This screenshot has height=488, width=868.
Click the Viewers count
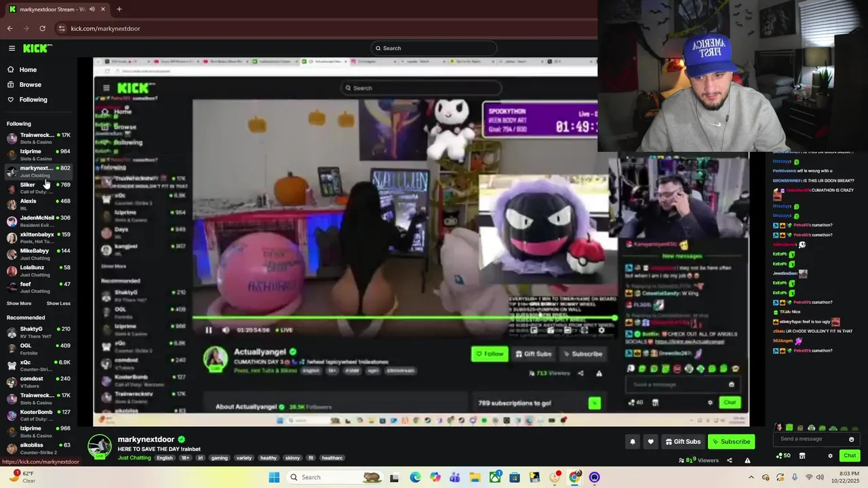point(698,460)
